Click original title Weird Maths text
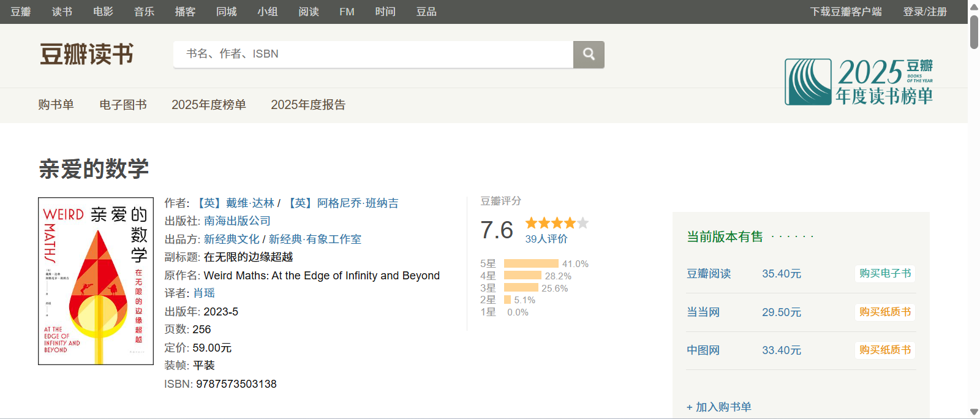980x419 pixels. click(x=322, y=276)
